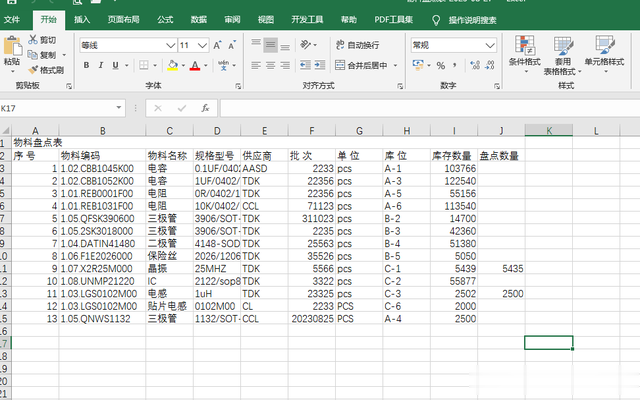Increase indent in alignment group

[320, 65]
